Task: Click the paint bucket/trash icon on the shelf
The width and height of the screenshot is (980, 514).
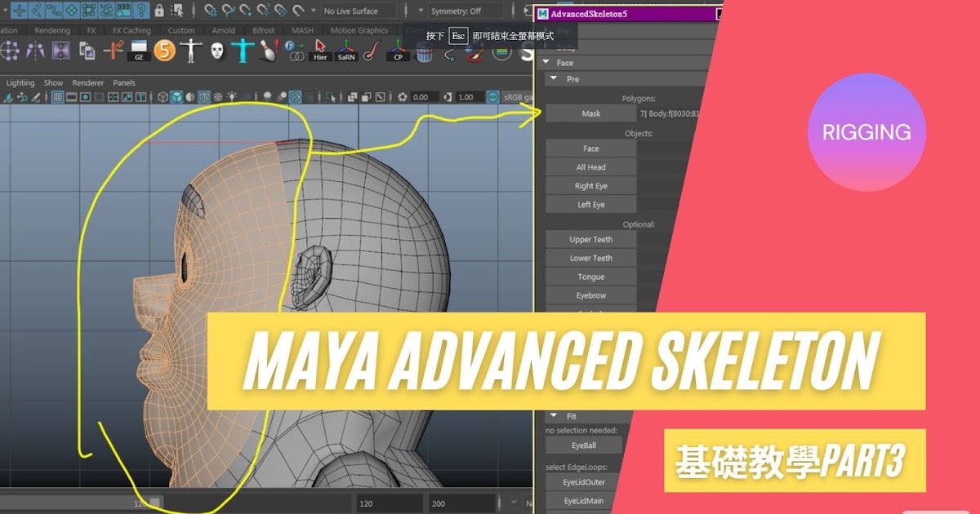Action: pos(422,54)
